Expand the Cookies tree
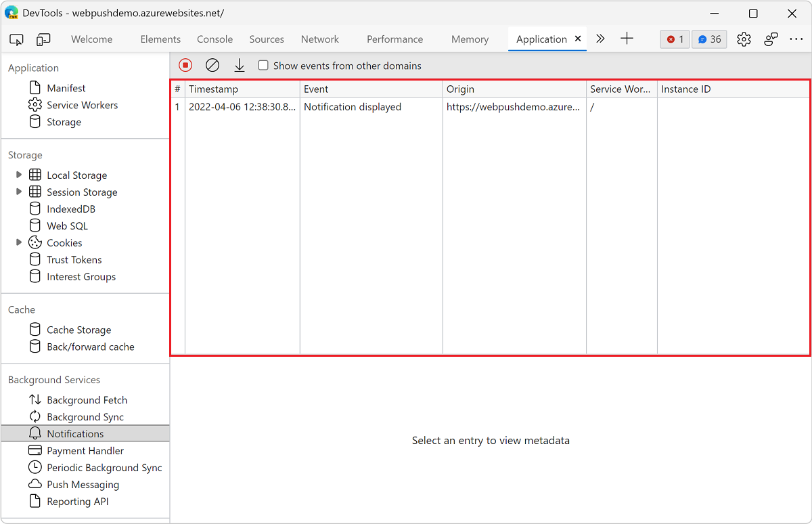This screenshot has width=812, height=524. (19, 242)
